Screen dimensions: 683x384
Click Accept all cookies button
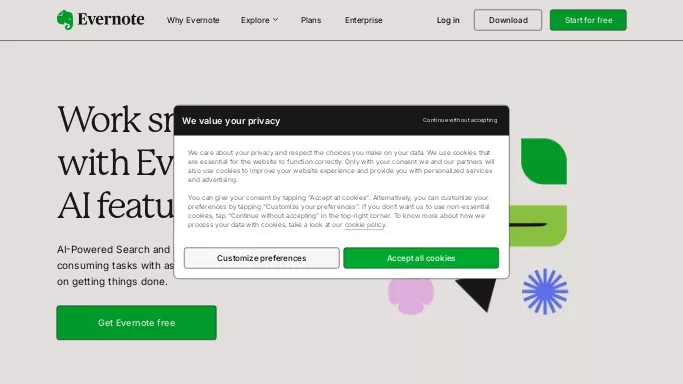point(421,258)
